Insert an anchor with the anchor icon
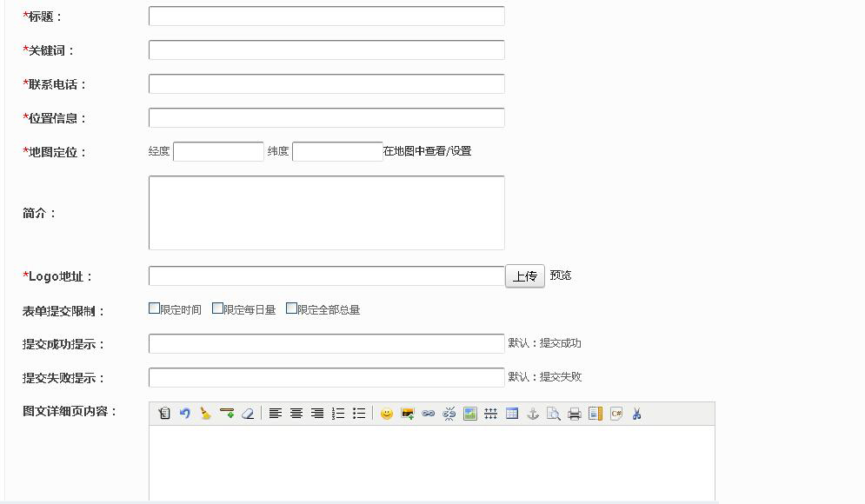Image resolution: width=865 pixels, height=504 pixels. tap(533, 414)
